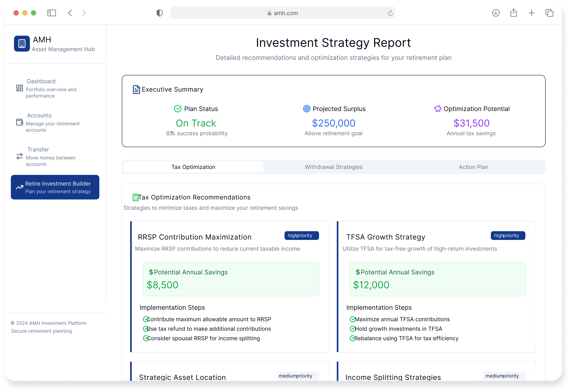
Task: Reload the page with refresh icon
Action: point(390,13)
